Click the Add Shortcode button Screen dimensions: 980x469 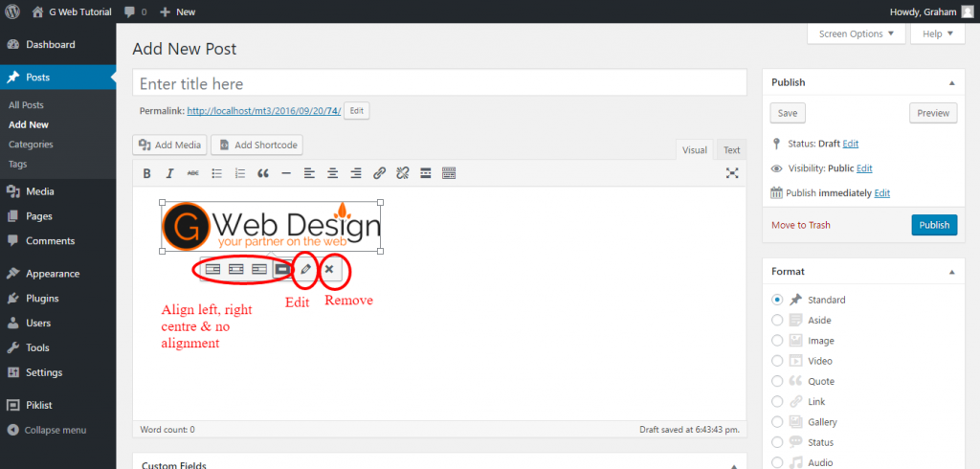click(256, 145)
